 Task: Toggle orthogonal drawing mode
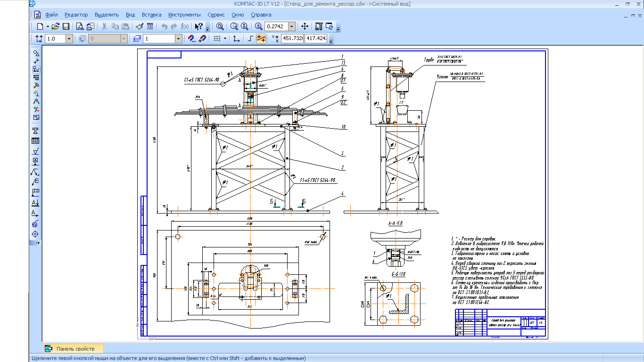point(250,39)
